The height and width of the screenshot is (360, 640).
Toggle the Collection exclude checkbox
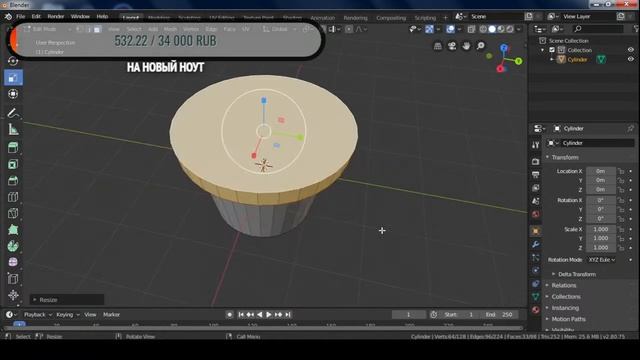[x=552, y=50]
